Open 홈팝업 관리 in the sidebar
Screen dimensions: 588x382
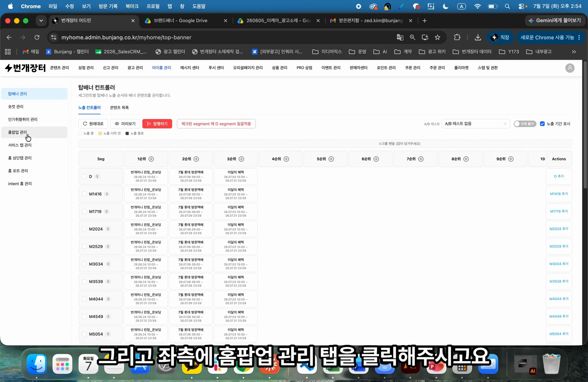click(x=34, y=132)
